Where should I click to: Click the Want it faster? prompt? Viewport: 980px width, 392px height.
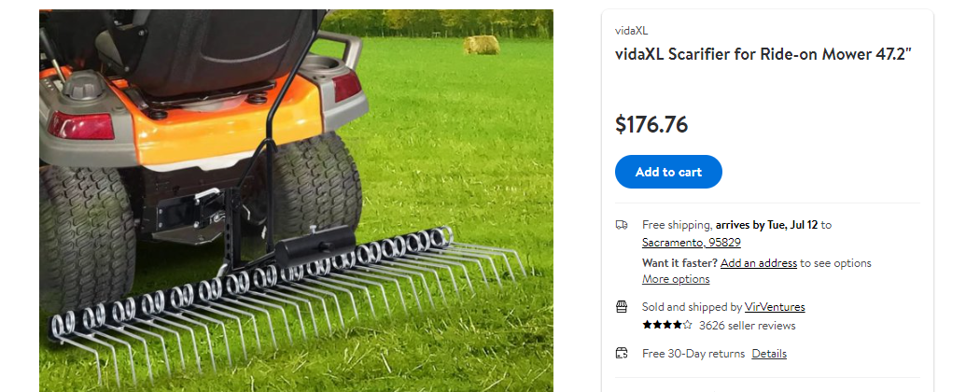tap(680, 263)
